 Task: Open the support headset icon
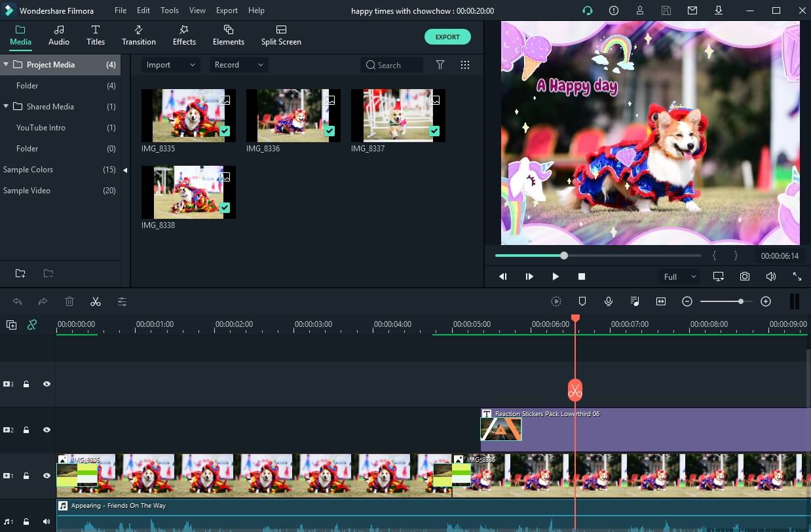(x=588, y=10)
